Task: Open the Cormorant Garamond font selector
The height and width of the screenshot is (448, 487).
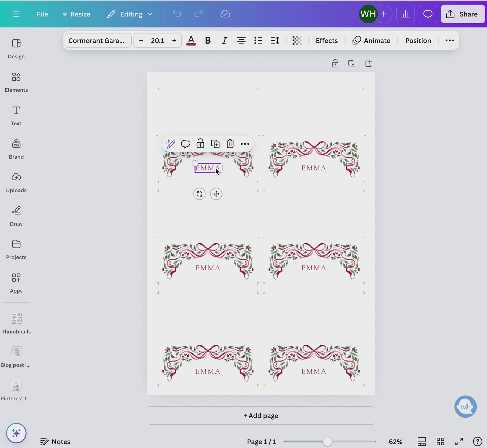Action: pos(98,40)
